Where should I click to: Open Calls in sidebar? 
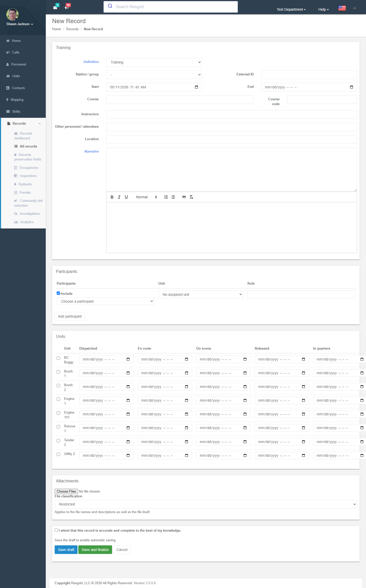[23, 52]
